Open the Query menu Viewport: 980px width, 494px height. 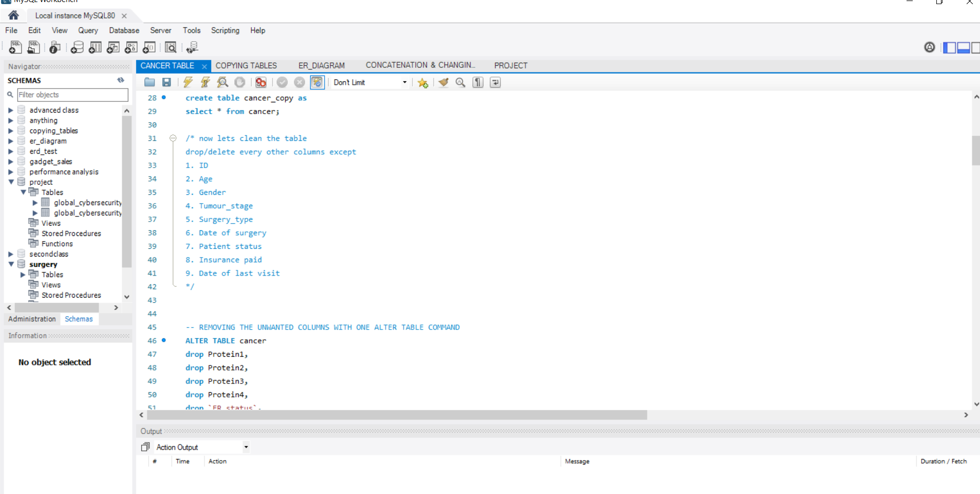point(88,30)
